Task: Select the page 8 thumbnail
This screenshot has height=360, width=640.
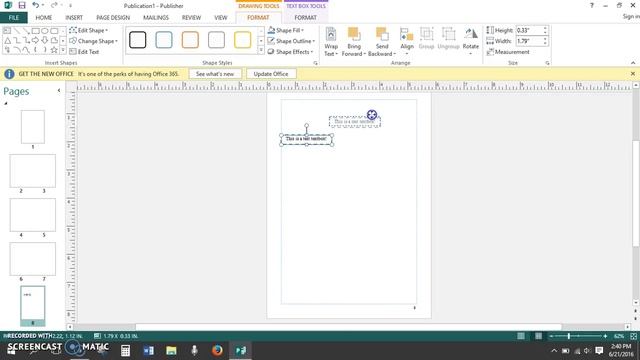Action: pyautogui.click(x=33, y=303)
